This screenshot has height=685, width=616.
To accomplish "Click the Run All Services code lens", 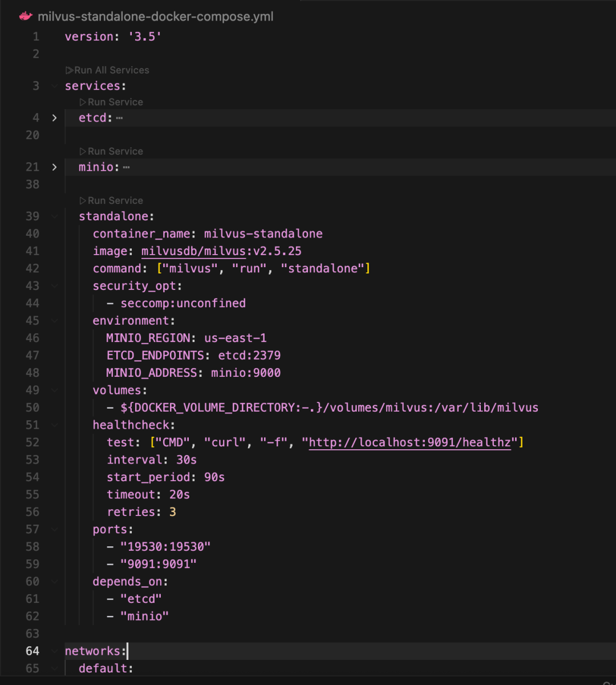I will [107, 70].
